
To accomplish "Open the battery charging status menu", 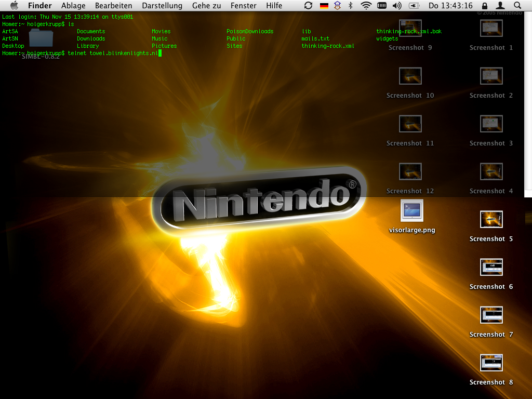I will click(414, 5).
